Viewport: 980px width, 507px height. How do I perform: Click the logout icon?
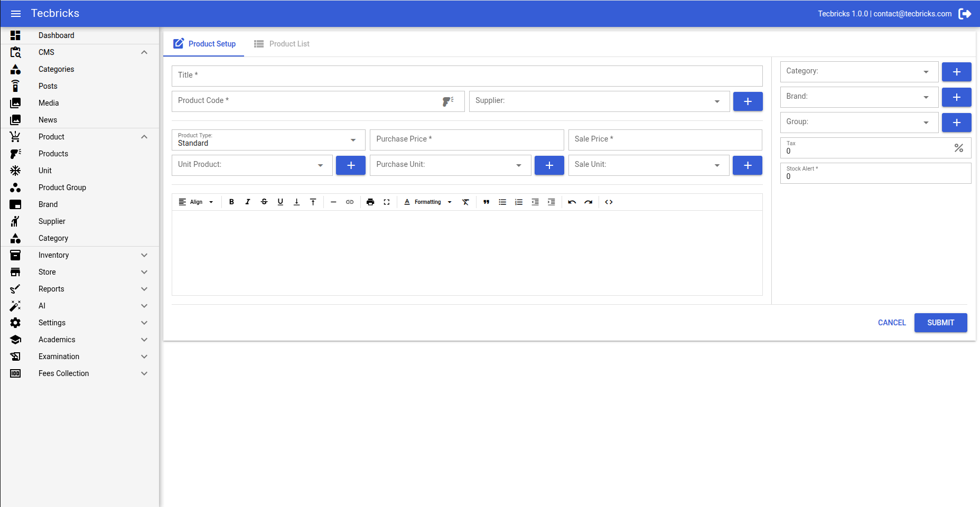pos(965,14)
